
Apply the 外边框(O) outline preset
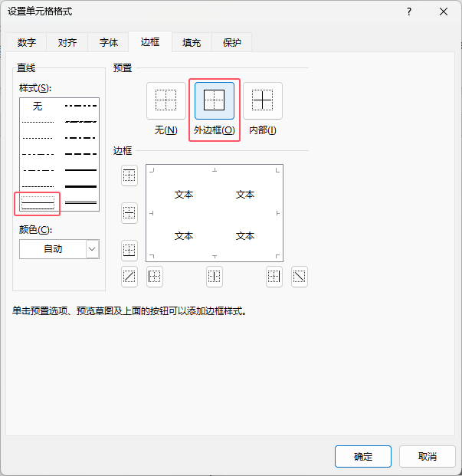215,100
